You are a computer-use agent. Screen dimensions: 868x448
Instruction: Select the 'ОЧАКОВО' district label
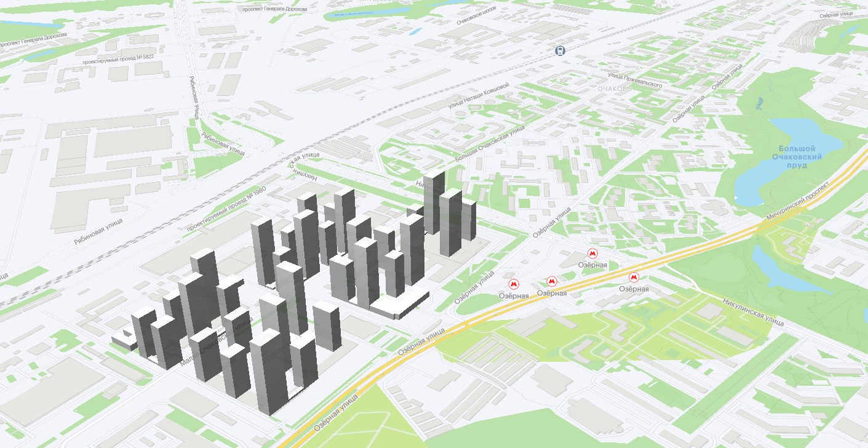pos(615,89)
